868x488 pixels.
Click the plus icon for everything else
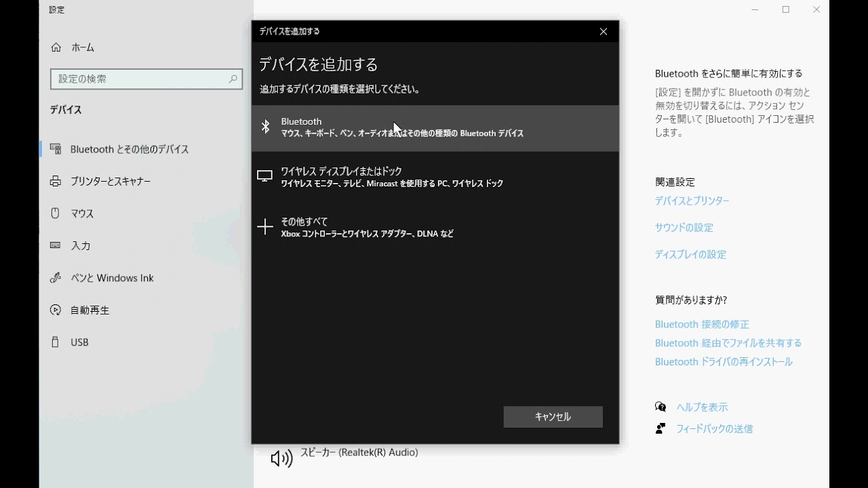265,226
